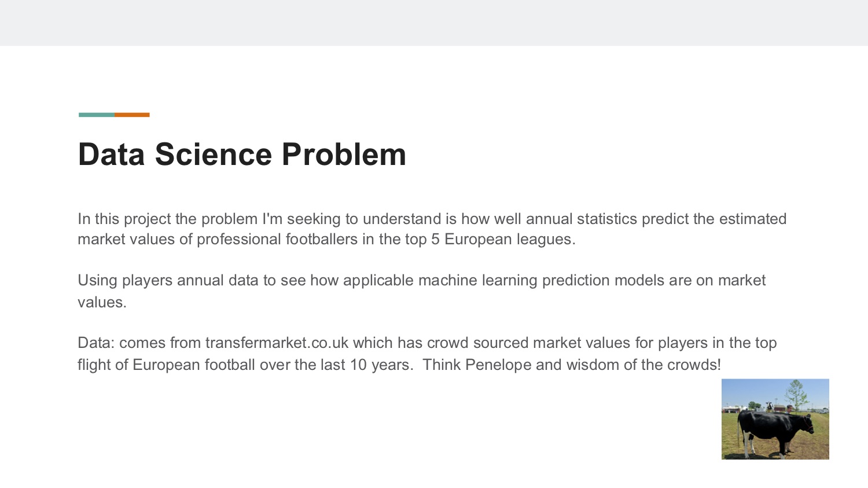
Task: Click the teal accent bar segment
Action: (x=97, y=115)
